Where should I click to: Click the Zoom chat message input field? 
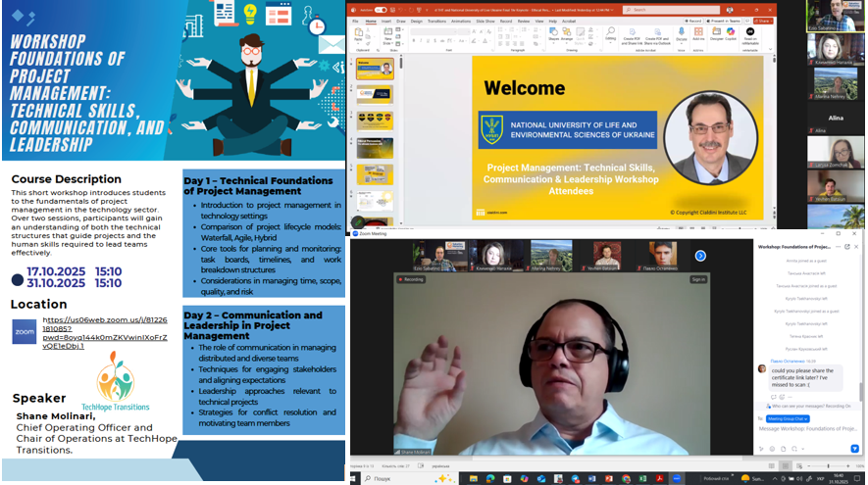point(807,428)
